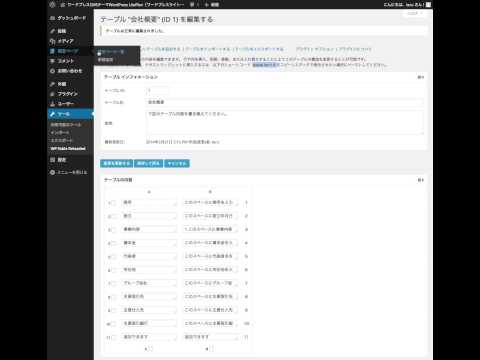This screenshot has width=480, height=360.
Task: Tick the checkbox for table row 11
Action: coord(113,337)
